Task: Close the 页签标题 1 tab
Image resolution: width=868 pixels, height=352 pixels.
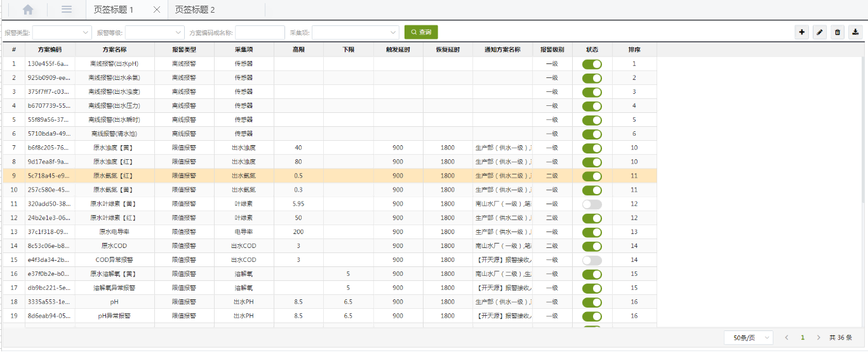Action: point(157,10)
